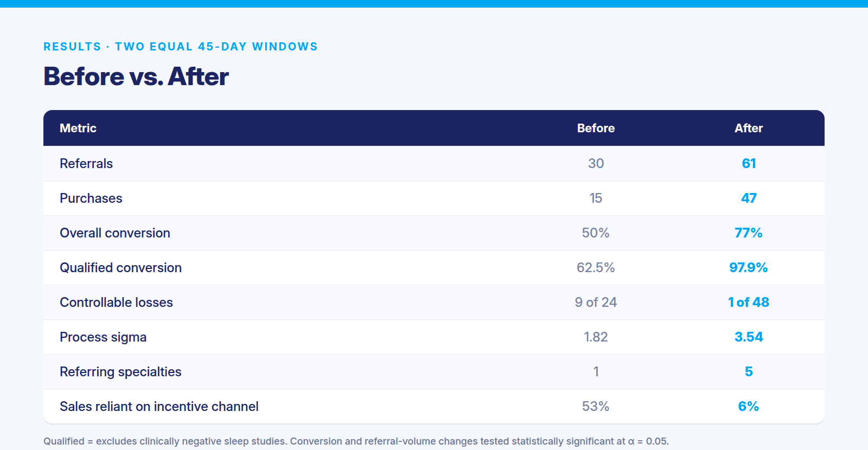Click the '1 of 48' controllable losses value
Viewport: 868px width, 450px height.
tap(749, 302)
